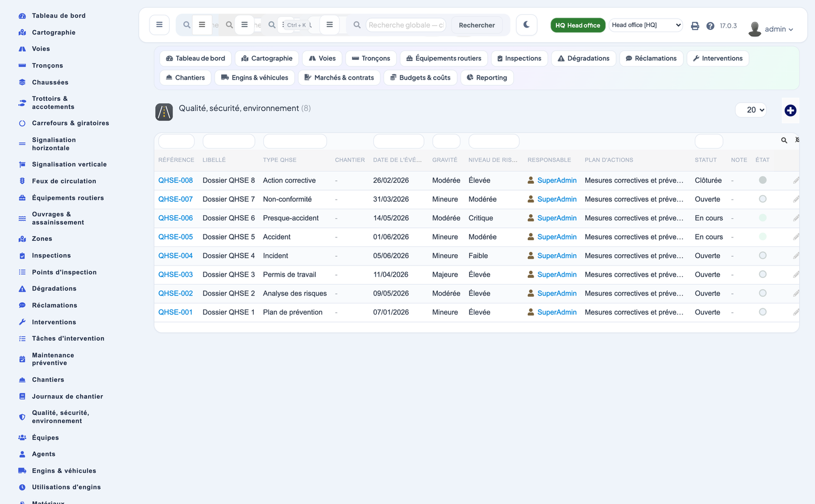Click the Voies road icon in the sidebar
The image size is (815, 504).
click(x=22, y=49)
